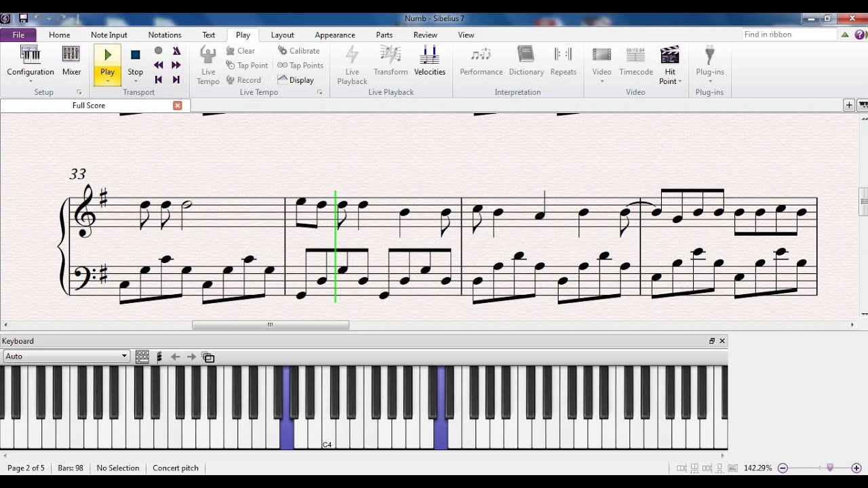
Task: Click Tap Point in Live Tempo
Action: click(x=247, y=65)
